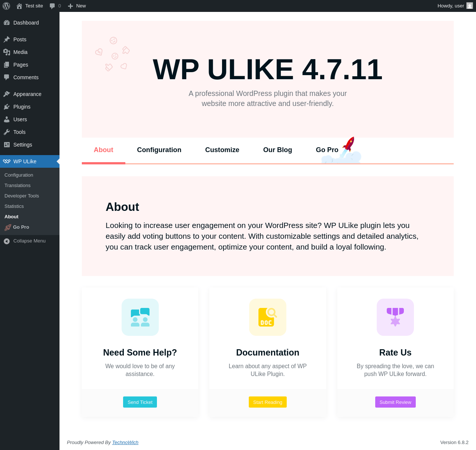Click the home icon next to Test site
The width and height of the screenshot is (476, 450).
tap(19, 6)
